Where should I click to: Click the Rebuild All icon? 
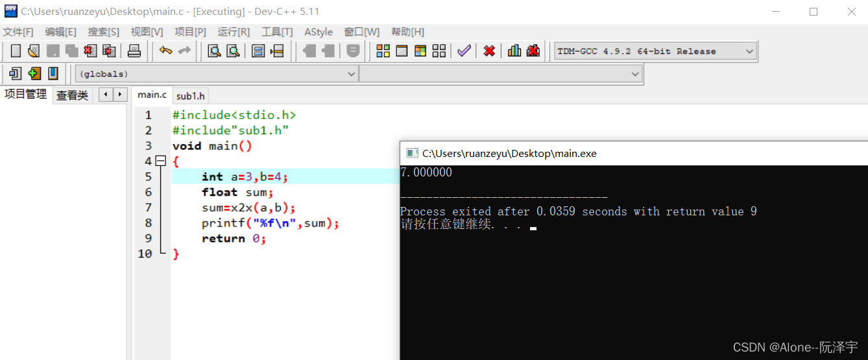439,51
